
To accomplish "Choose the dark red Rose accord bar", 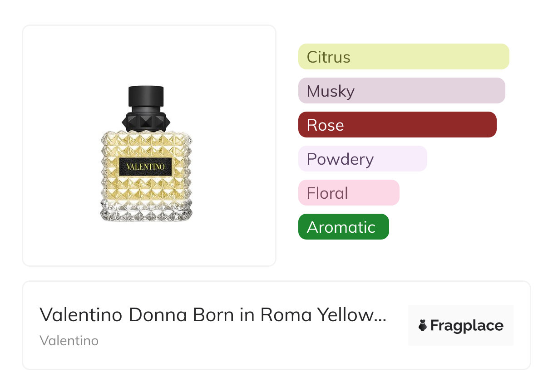I will tap(397, 125).
